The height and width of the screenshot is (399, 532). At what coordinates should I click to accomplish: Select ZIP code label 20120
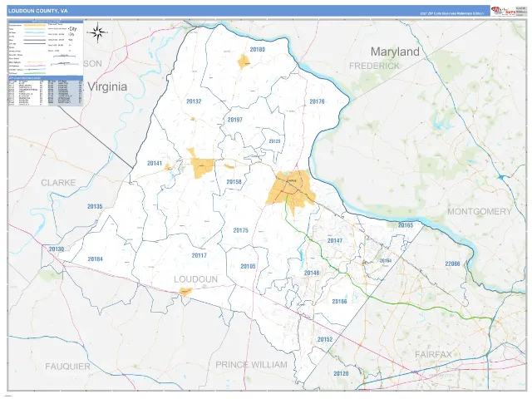click(x=341, y=373)
